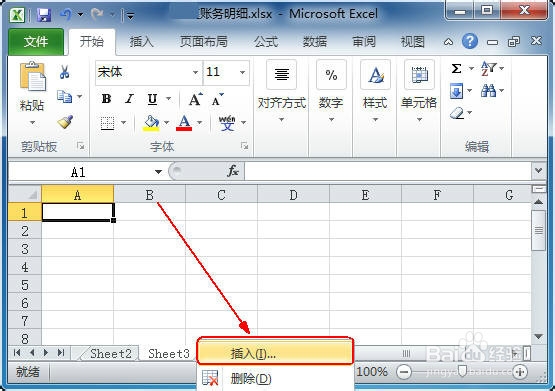Open font color dropdown arrow
Image resolution: width=555 pixels, height=391 pixels.
pos(200,123)
